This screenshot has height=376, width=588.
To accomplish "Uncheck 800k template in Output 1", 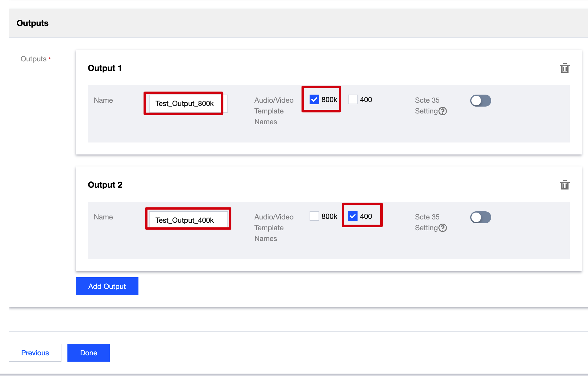I will click(x=314, y=99).
